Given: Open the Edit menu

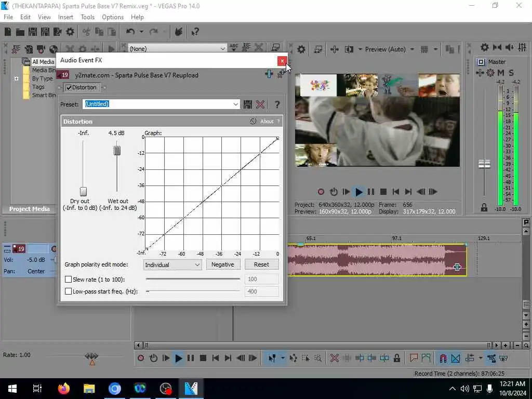Looking at the screenshot, I should click(25, 17).
